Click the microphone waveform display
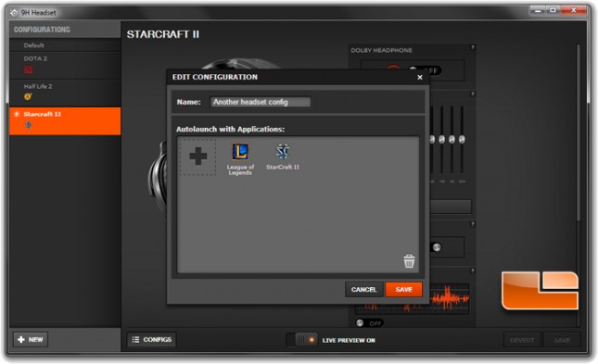The height and width of the screenshot is (364, 598). coord(450,299)
